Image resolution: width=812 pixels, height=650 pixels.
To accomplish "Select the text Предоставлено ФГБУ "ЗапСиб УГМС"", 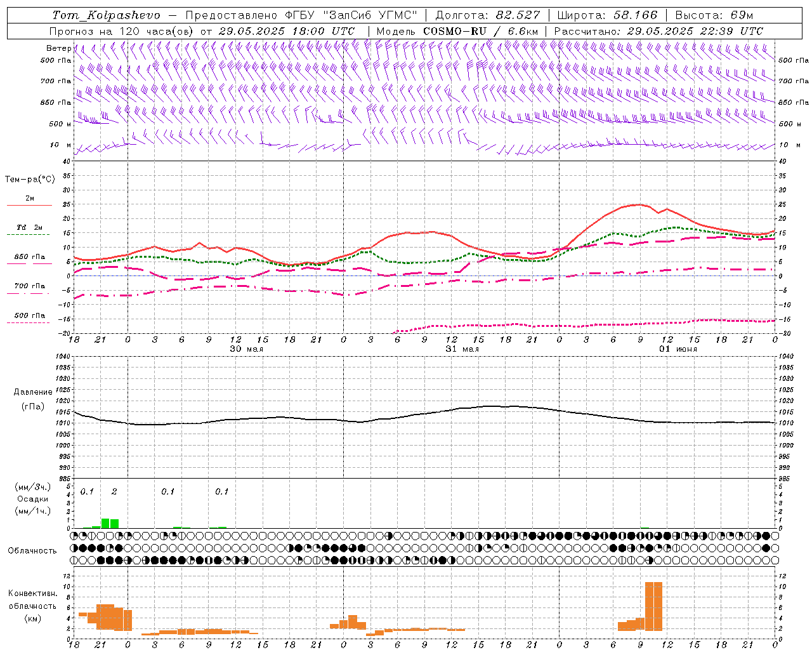I will [302, 15].
